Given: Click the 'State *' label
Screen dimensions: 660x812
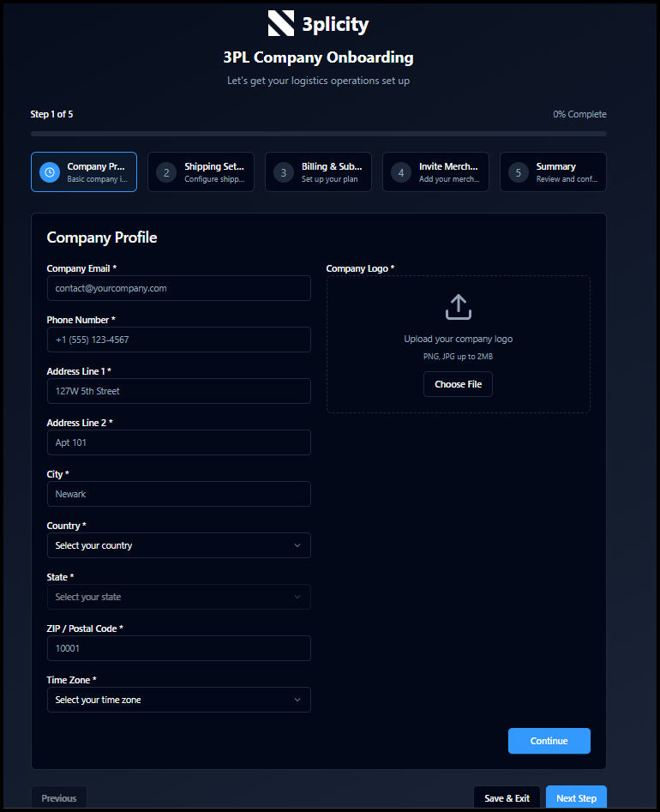Looking at the screenshot, I should (x=60, y=577).
